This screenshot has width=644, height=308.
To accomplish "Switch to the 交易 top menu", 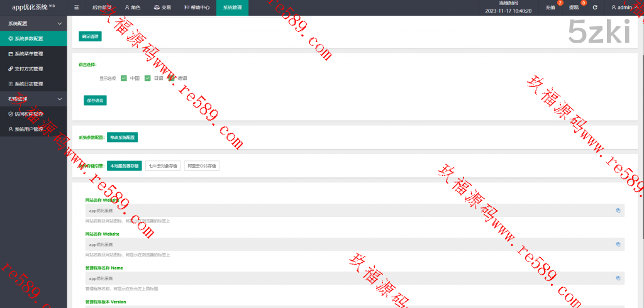I will click(x=162, y=8).
